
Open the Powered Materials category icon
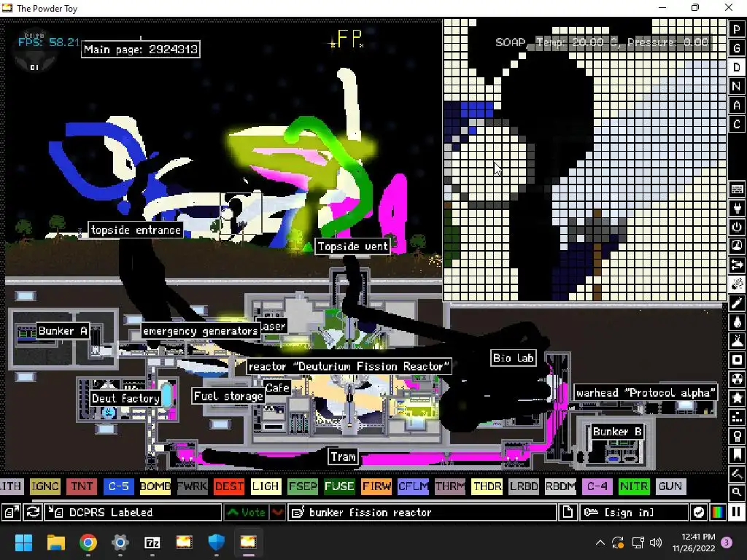tap(737, 227)
